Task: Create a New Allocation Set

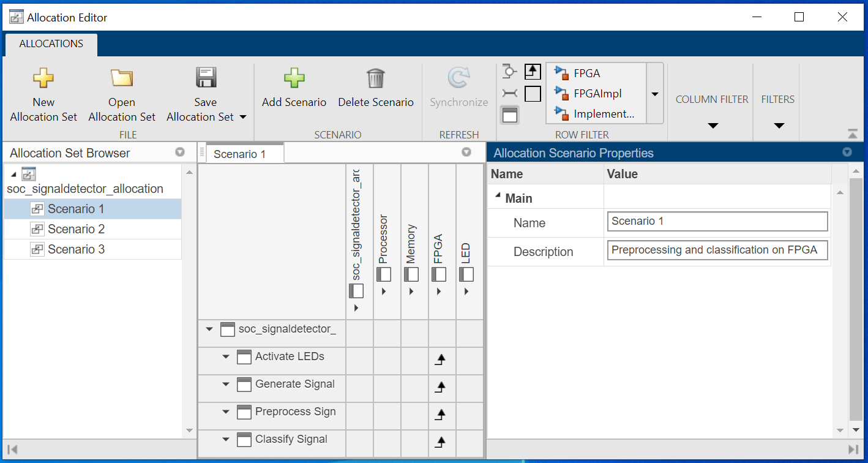Action: point(43,95)
